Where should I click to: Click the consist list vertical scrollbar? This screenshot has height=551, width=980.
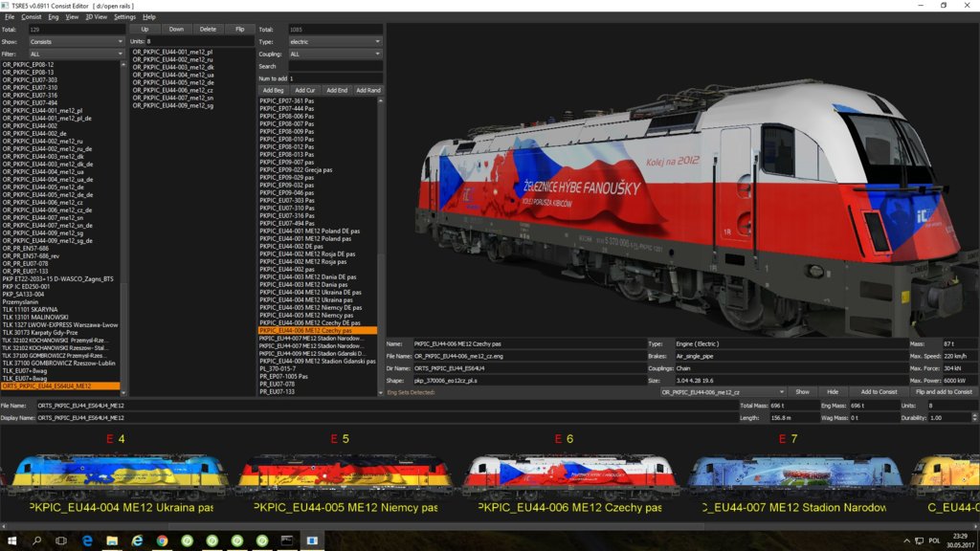pos(123,228)
